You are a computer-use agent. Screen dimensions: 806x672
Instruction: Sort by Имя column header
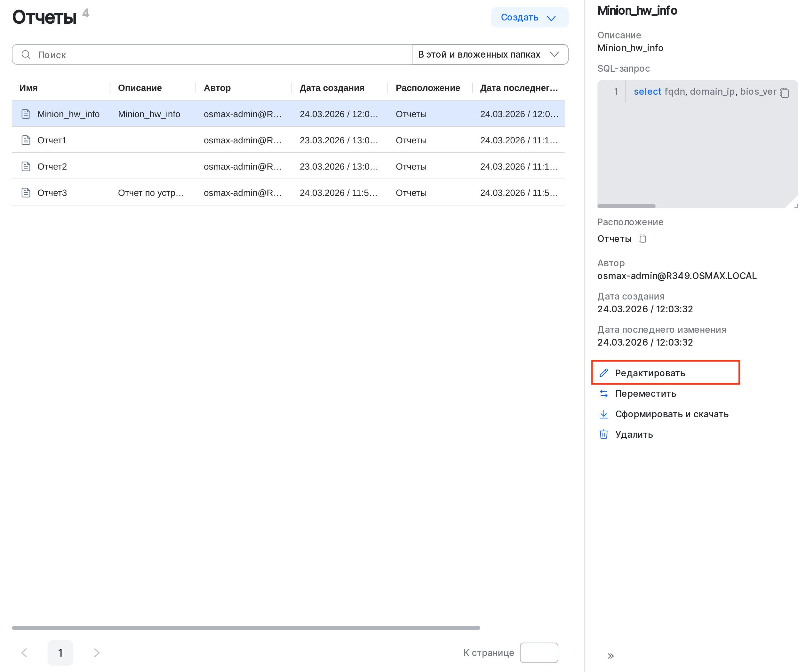(x=29, y=88)
